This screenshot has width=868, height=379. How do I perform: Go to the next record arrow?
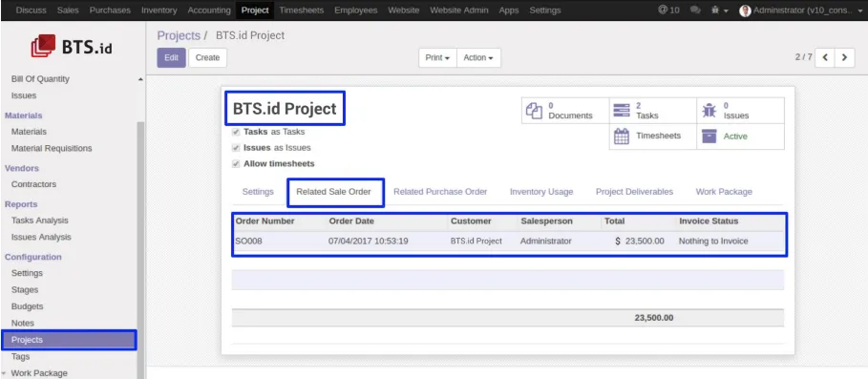(845, 57)
